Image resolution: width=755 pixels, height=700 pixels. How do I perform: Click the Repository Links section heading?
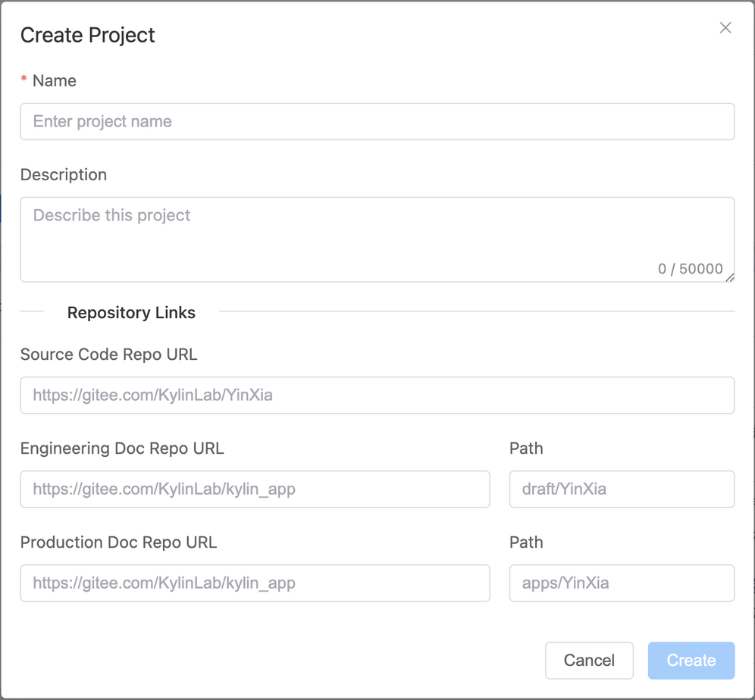(131, 313)
